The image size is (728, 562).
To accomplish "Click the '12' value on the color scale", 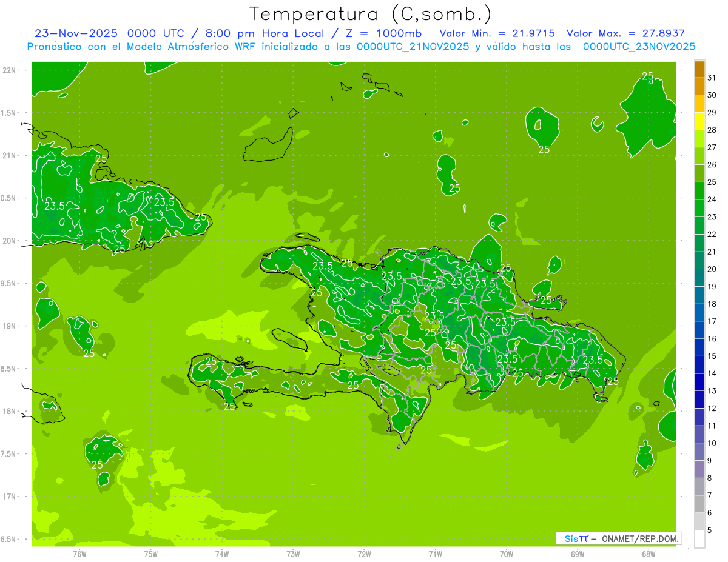I will pos(712,409).
